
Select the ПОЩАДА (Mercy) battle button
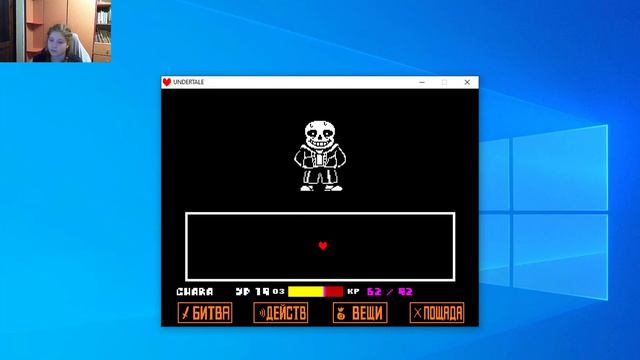[x=437, y=313]
